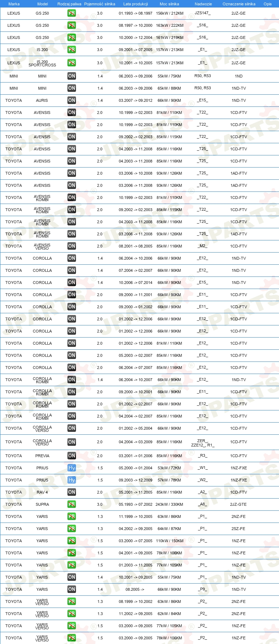Click petrol icon in Lexus GS 250 156kW row
Image resolution: width=279 pixels, height=644 pixels.
coord(72,13)
